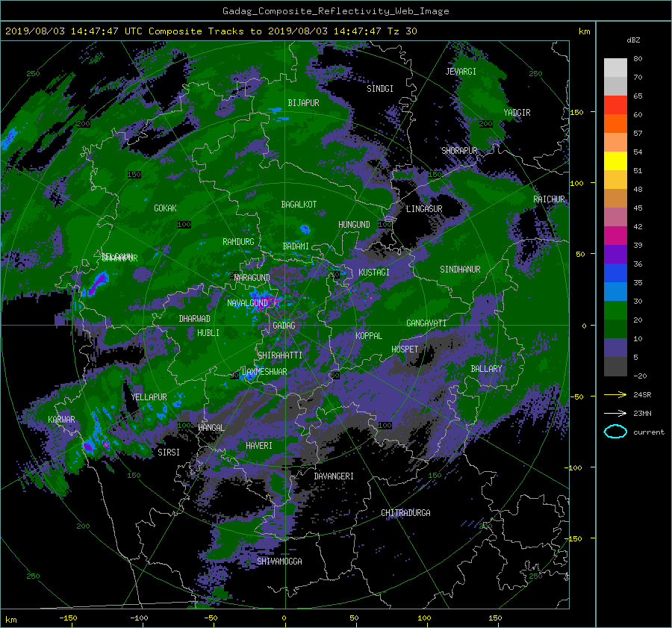This screenshot has width=672, height=628.
Task: Select the HUBLI city label
Action: click(208, 332)
